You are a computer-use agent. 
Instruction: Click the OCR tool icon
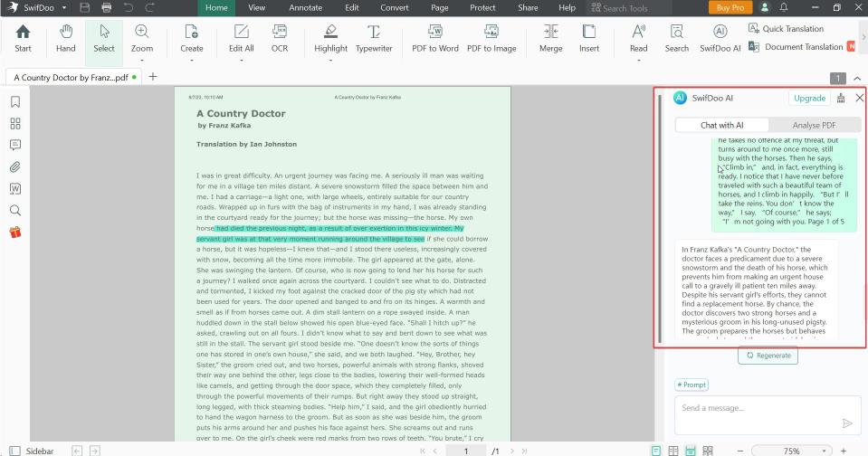280,38
